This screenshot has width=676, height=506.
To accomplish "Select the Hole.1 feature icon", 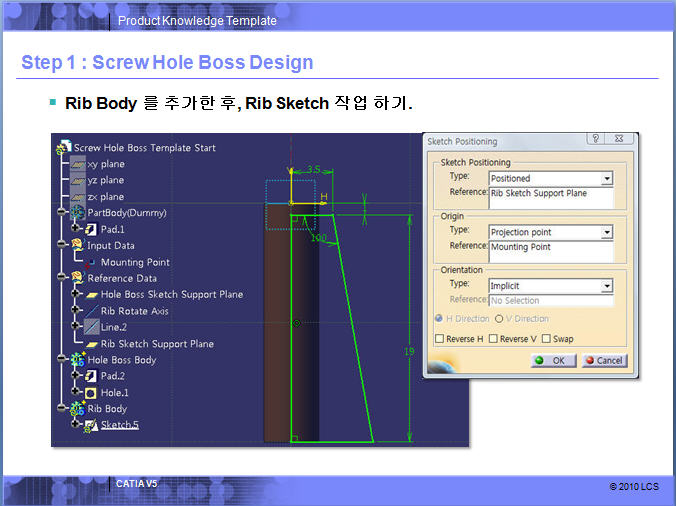I will (91, 393).
